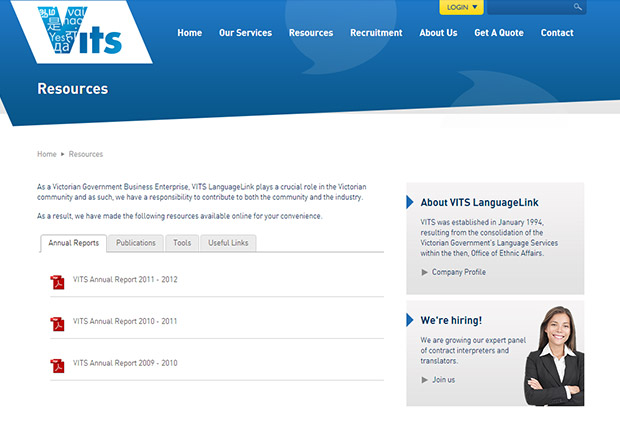
Task: Click into the search input field
Action: 530,7
